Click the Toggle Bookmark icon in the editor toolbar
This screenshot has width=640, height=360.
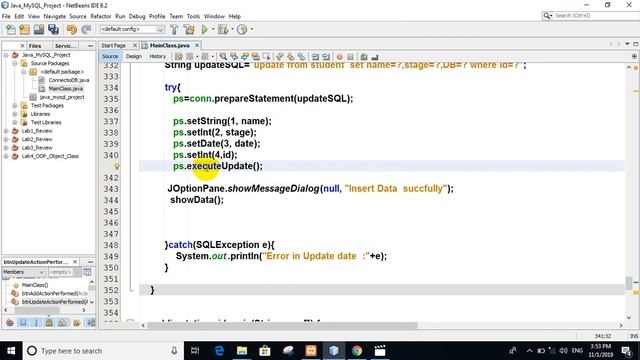tap(301, 56)
